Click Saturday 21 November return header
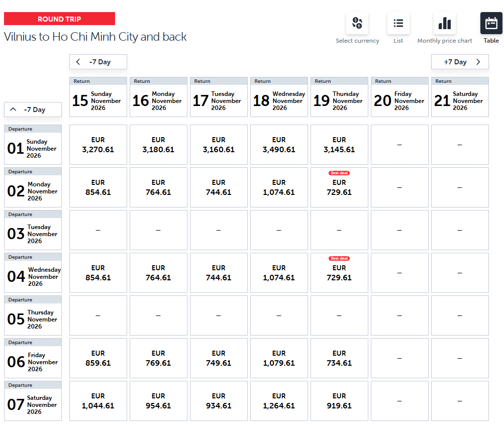The height and width of the screenshot is (425, 504). point(460,97)
